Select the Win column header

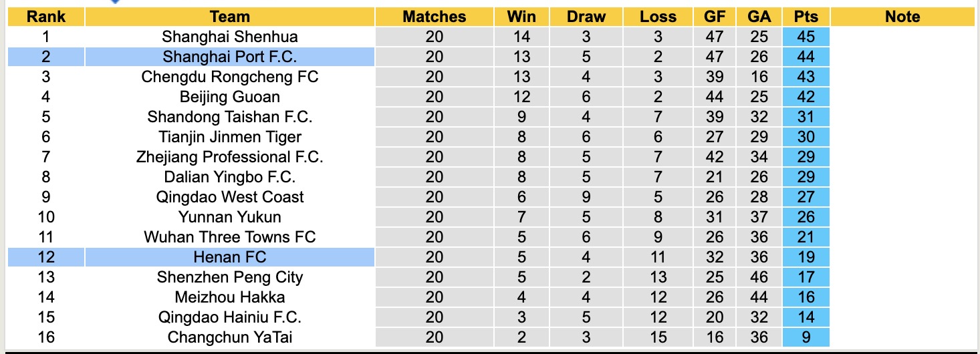click(521, 17)
